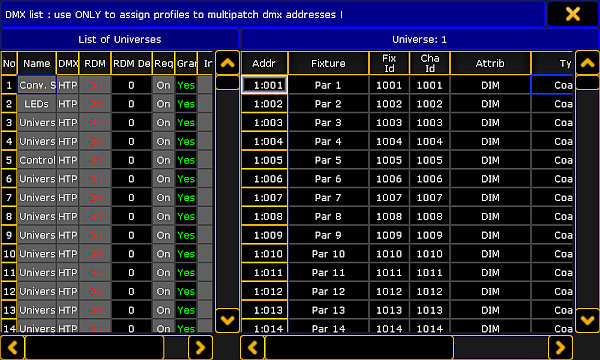
Task: Select DMX address 1:001 cell
Action: click(x=264, y=85)
